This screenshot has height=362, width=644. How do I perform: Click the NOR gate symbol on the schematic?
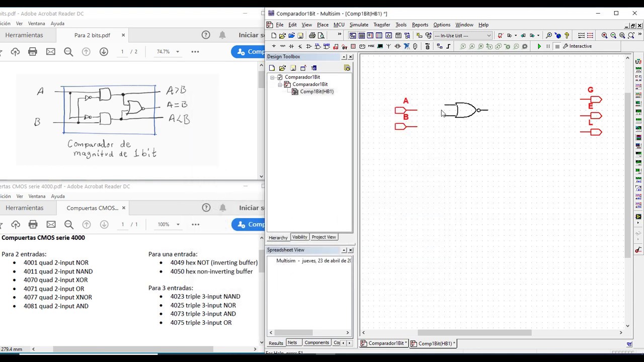click(466, 110)
